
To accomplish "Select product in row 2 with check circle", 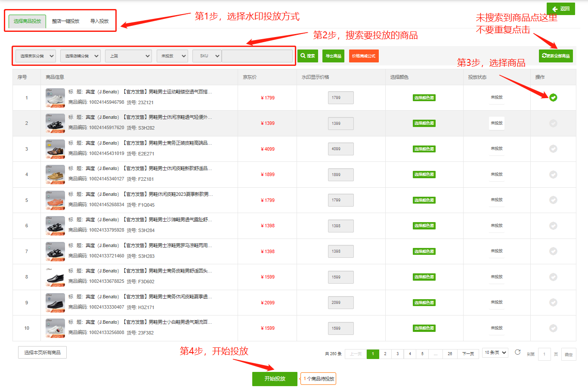I will pos(553,124).
